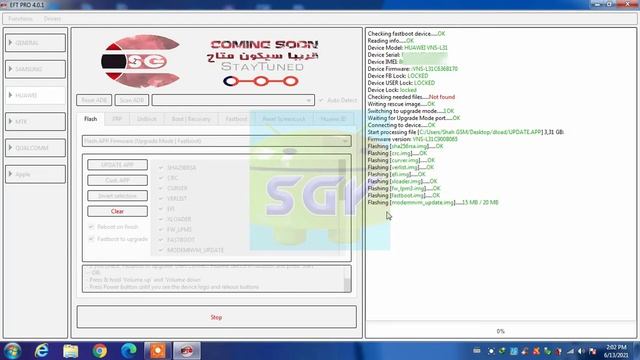Viewport: 640px width, 360px height.
Task: Click the keyboard tray icon
Action: point(477,351)
